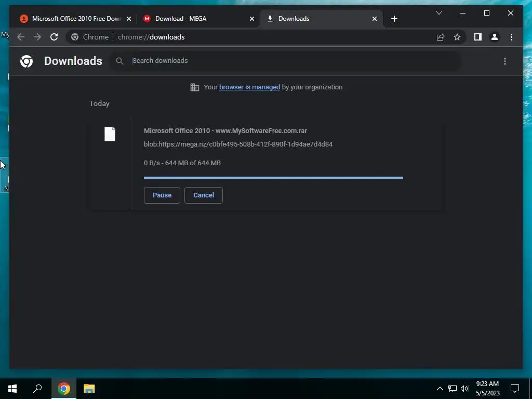Focus the Search downloads field
Image resolution: width=532 pixels, height=399 pixels.
click(x=285, y=61)
